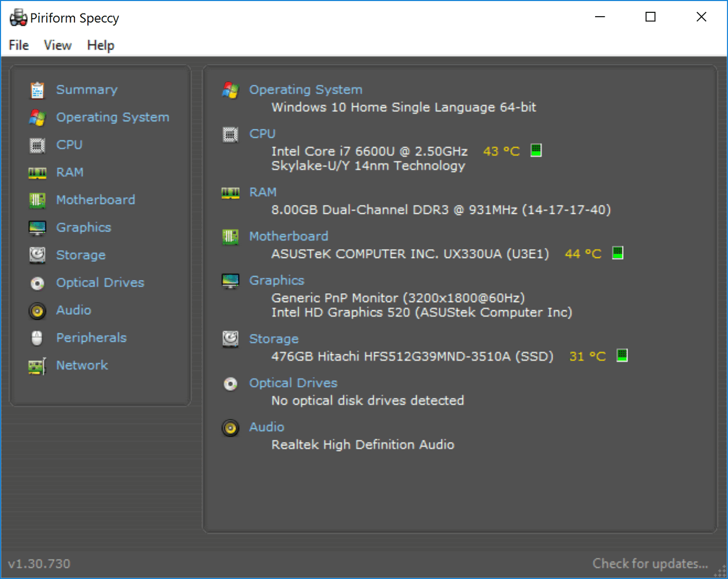Click the Speccy app icon in title bar
This screenshot has height=579, width=728.
coord(18,18)
